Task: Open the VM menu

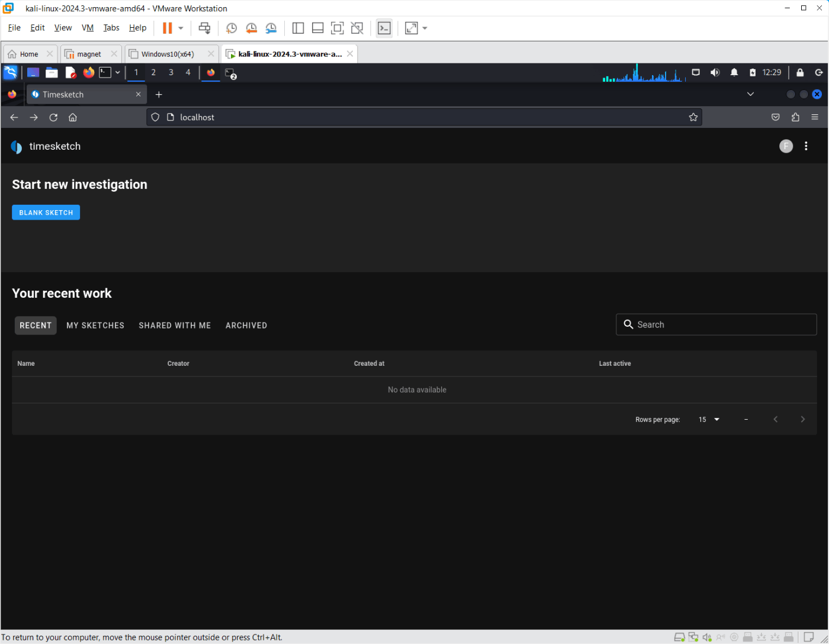Action: coord(88,28)
